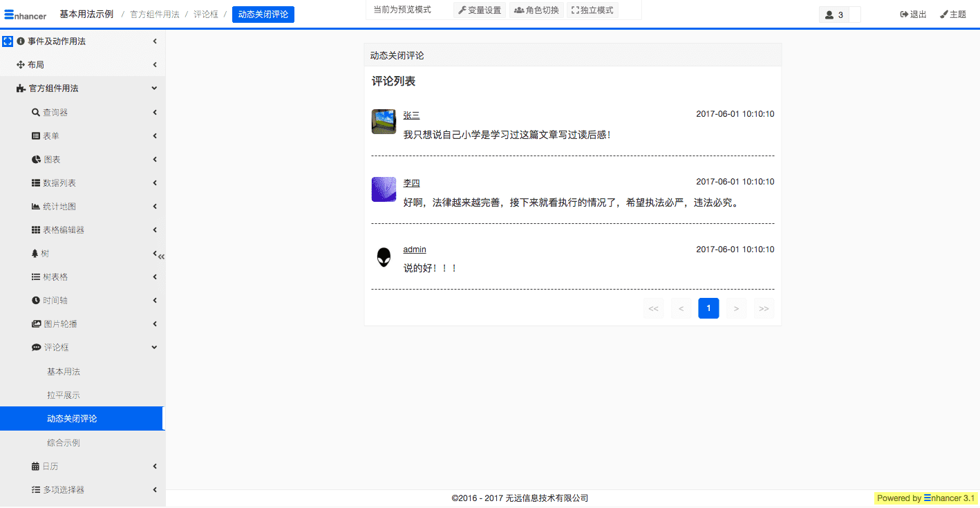
Task: Click the user count icon showing 3
Action: pyautogui.click(x=835, y=15)
